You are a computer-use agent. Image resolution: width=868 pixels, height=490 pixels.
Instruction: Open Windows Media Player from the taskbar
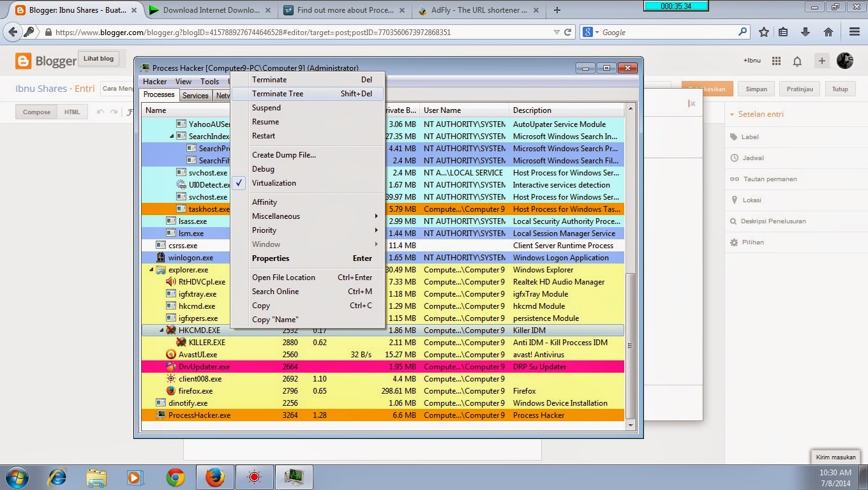pos(135,477)
